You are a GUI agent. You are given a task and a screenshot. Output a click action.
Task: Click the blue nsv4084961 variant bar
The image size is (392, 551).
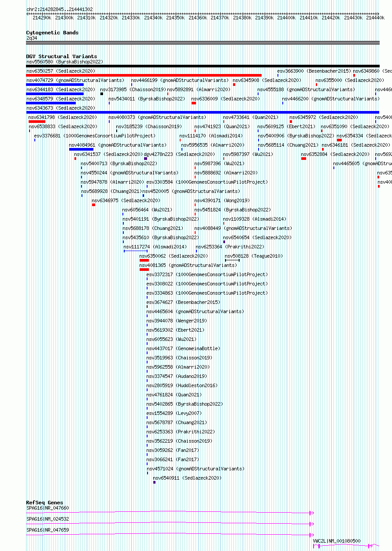point(81,149)
